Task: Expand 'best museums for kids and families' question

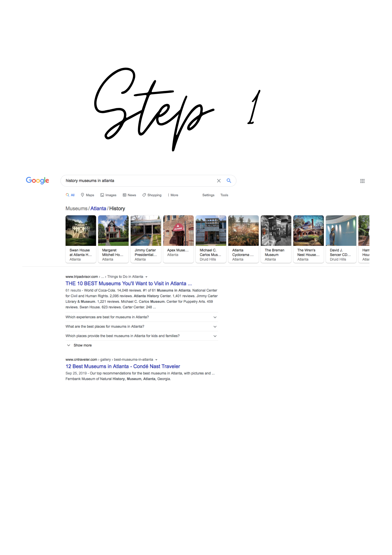Action: (x=141, y=336)
